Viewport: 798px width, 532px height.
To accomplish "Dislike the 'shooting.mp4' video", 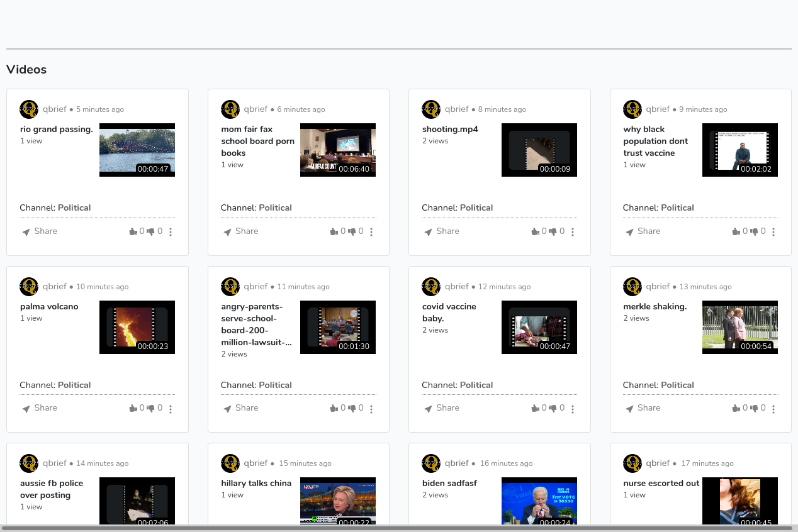I will point(553,231).
